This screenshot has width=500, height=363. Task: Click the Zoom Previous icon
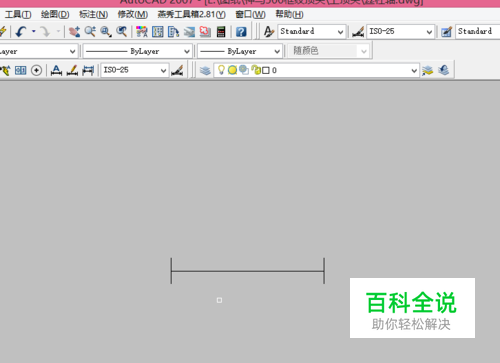point(122,32)
